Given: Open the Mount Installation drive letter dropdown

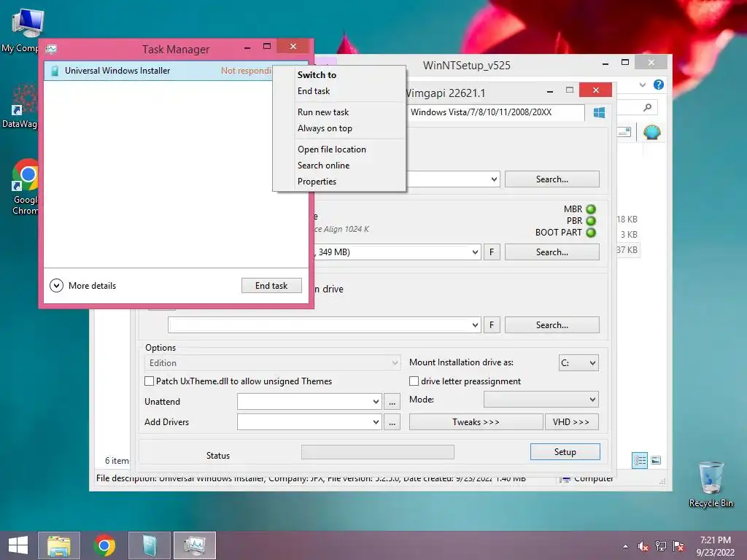Looking at the screenshot, I should [578, 363].
